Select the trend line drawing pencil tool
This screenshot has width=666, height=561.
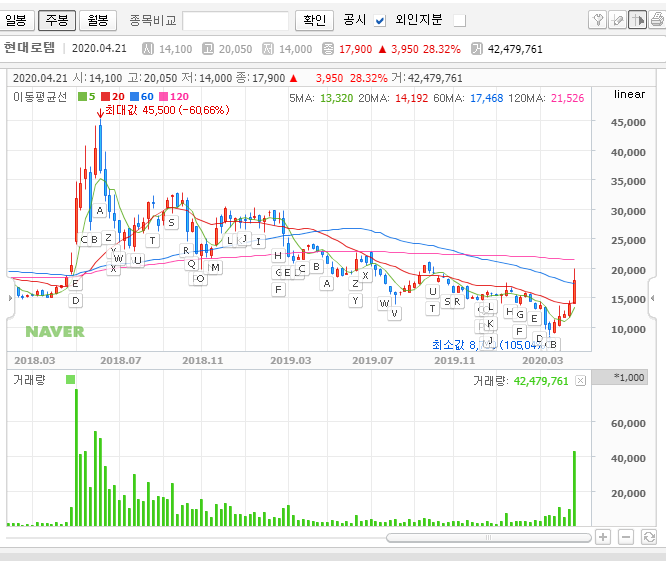pos(617,20)
